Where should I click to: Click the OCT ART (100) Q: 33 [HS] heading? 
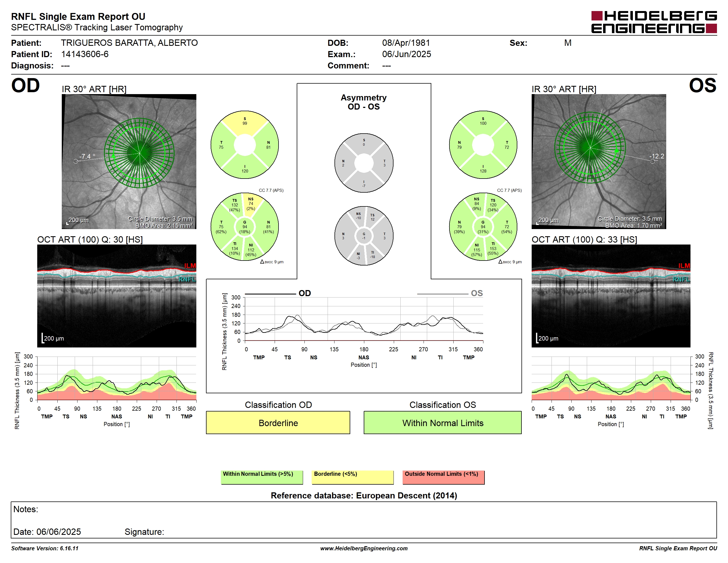pyautogui.click(x=584, y=240)
